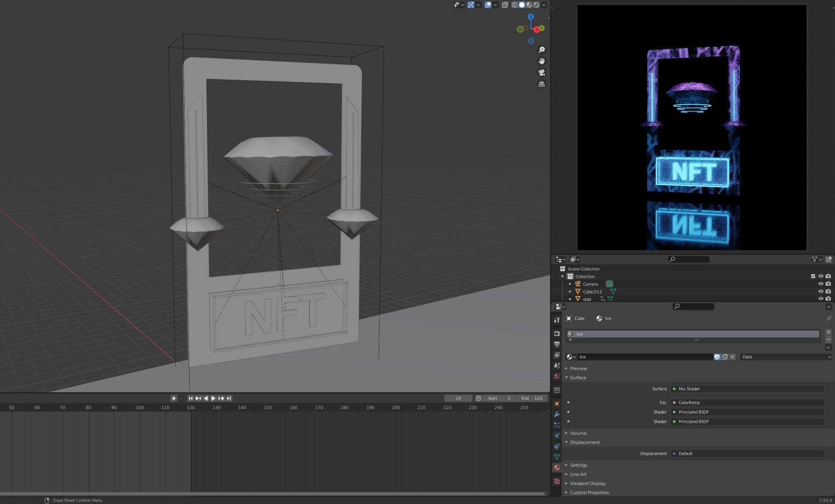The height and width of the screenshot is (504, 835).
Task: Open Object properties tab
Action: [557, 403]
